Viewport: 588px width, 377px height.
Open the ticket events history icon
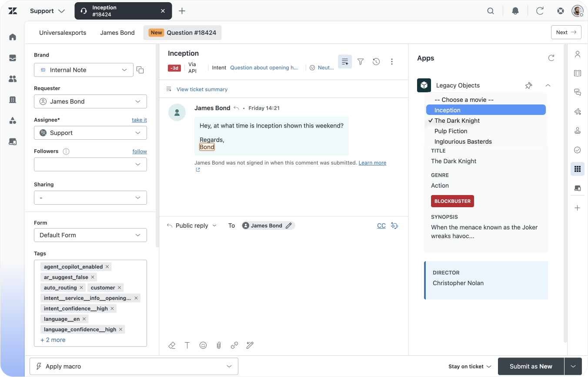click(x=376, y=62)
